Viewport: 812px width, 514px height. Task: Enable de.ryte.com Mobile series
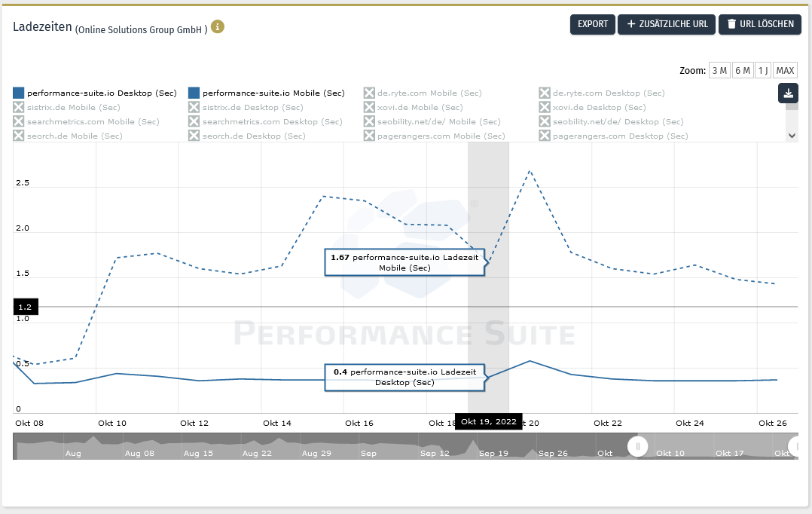point(423,93)
